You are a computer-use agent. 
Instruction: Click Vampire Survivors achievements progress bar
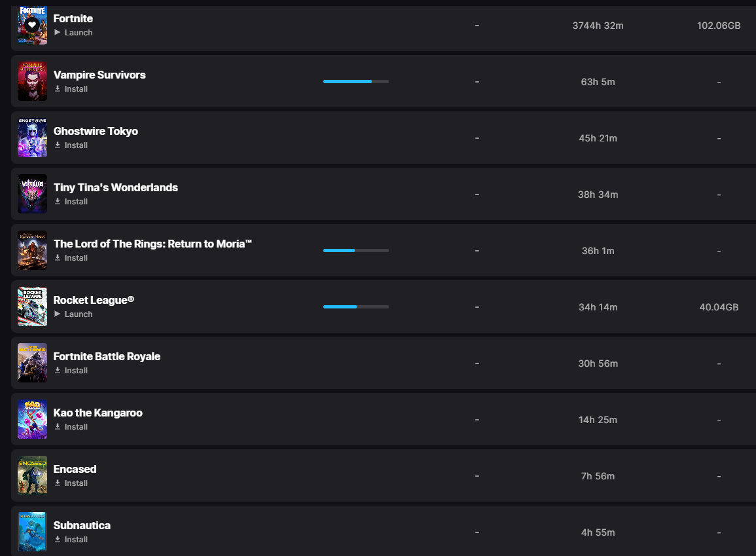click(x=356, y=81)
